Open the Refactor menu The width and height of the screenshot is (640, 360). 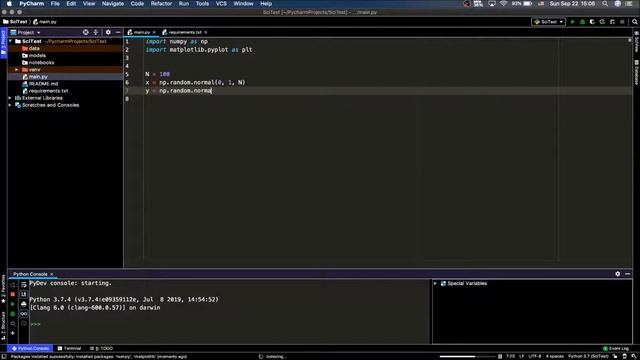click(x=161, y=4)
